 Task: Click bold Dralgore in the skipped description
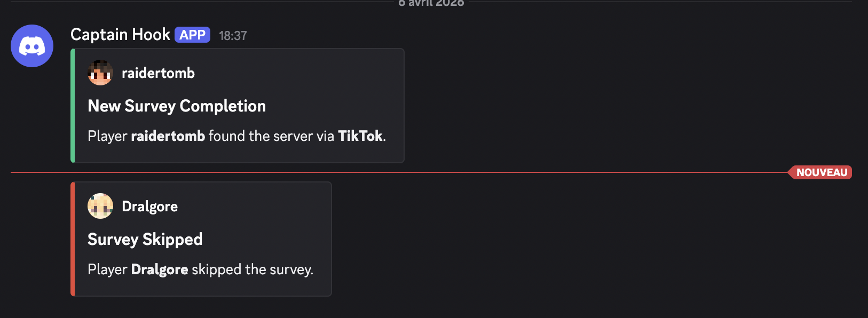tap(159, 269)
